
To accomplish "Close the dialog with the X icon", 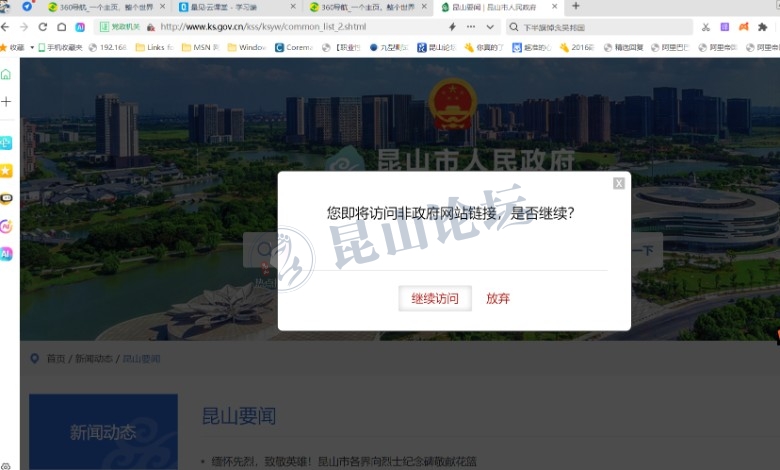I will point(619,183).
